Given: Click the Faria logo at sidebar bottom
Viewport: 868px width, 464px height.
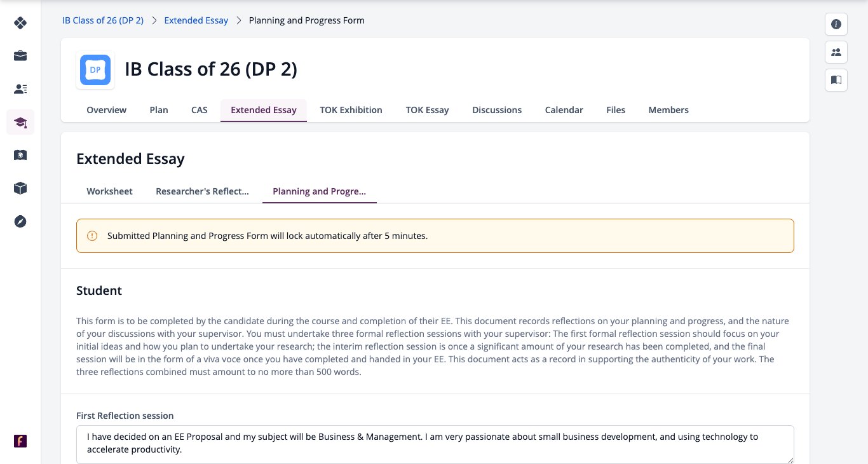Looking at the screenshot, I should click(20, 441).
